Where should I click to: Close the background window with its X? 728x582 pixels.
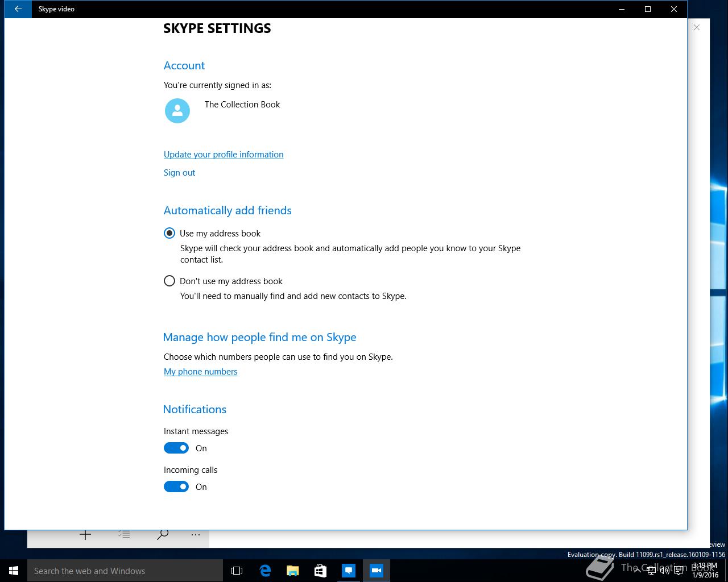(697, 27)
